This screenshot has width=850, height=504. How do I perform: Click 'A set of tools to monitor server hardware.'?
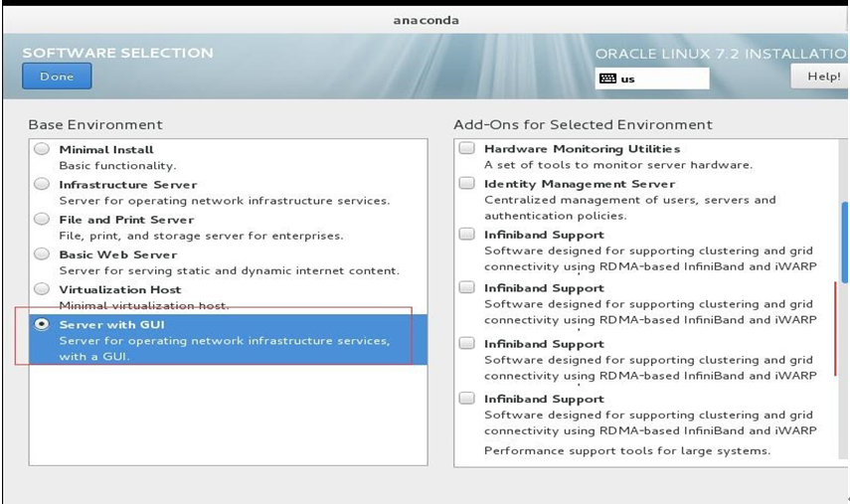click(618, 165)
